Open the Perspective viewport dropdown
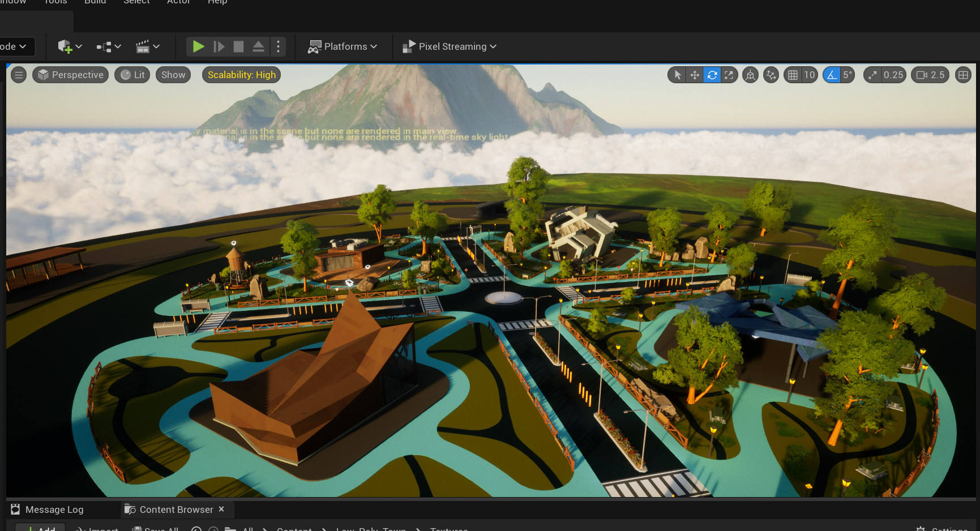Viewport: 980px width, 531px height. pyautogui.click(x=70, y=74)
